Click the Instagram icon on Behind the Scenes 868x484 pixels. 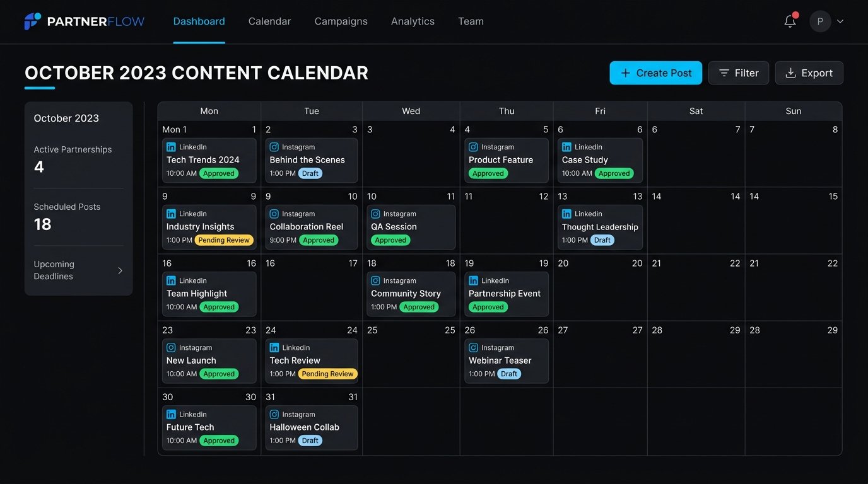274,147
